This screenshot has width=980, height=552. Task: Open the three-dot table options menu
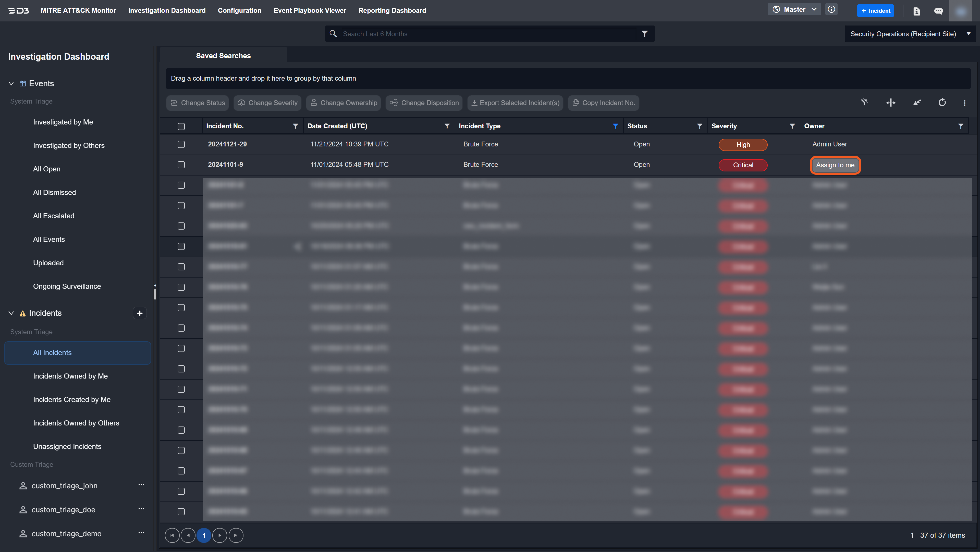pos(964,103)
